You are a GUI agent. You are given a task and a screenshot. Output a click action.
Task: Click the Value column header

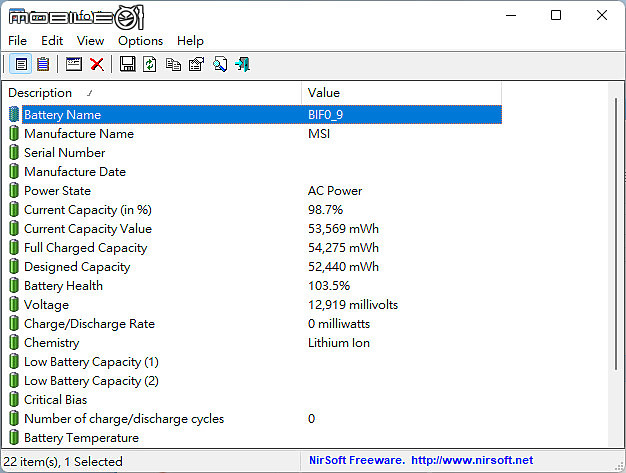click(x=401, y=93)
